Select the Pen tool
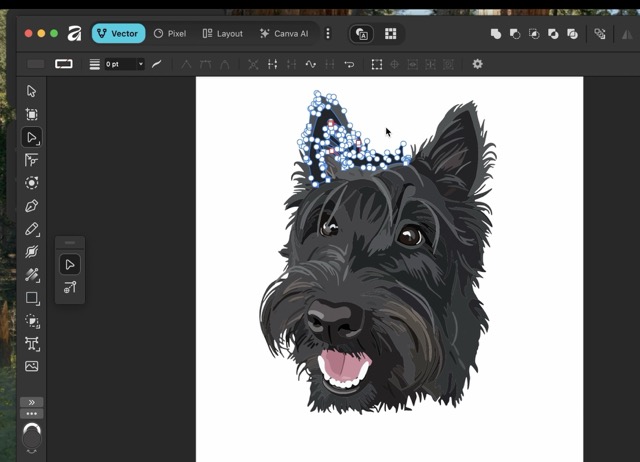 31,206
